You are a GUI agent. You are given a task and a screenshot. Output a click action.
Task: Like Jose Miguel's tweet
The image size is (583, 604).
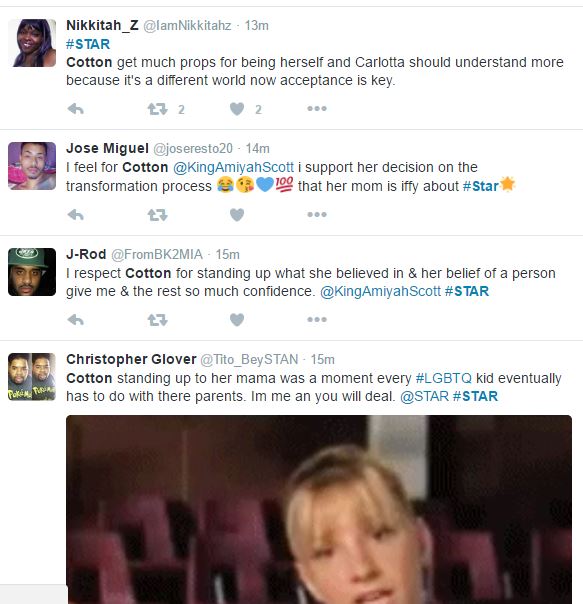pos(237,215)
